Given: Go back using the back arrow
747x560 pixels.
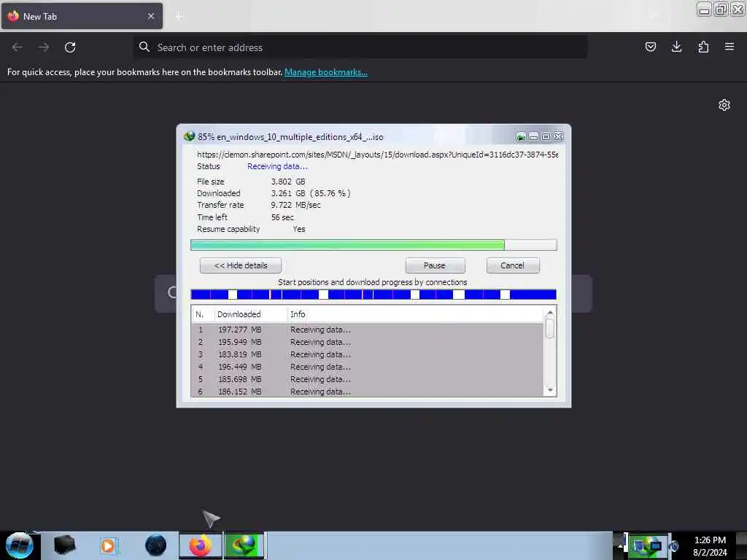Looking at the screenshot, I should 18,47.
